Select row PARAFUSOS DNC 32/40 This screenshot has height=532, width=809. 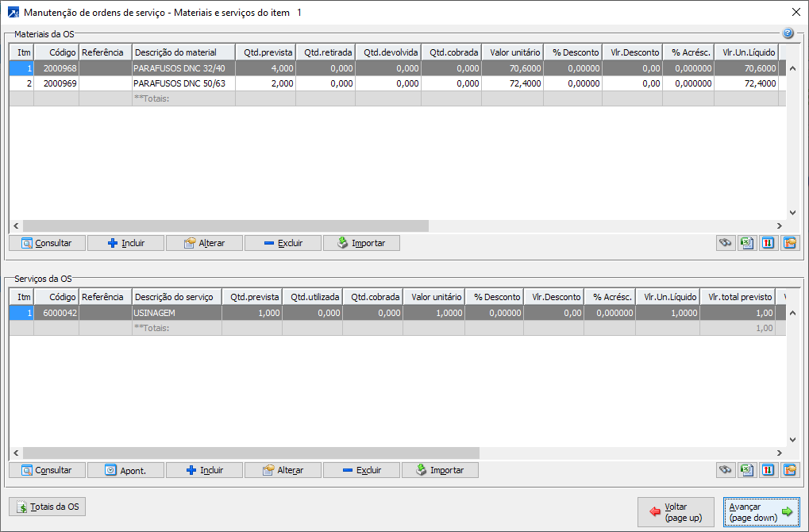click(x=397, y=68)
